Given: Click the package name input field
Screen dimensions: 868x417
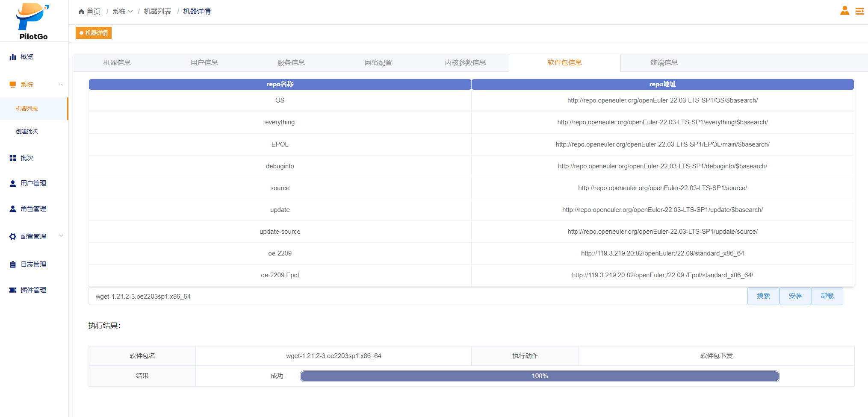Looking at the screenshot, I should click(x=417, y=297).
